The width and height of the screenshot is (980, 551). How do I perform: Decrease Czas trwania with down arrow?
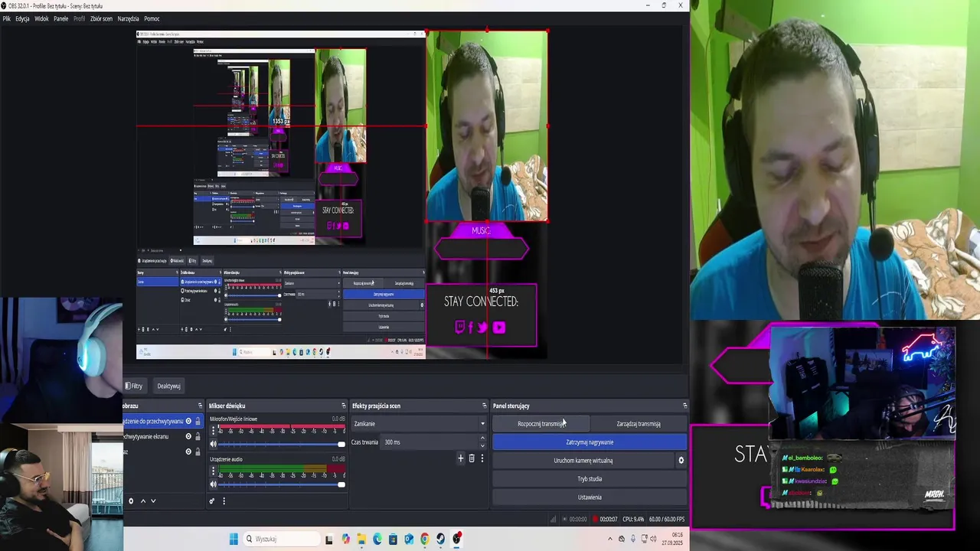pyautogui.click(x=482, y=445)
